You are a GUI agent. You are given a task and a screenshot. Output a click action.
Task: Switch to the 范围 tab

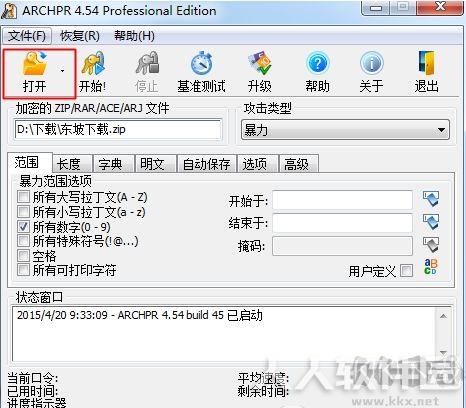coord(30,163)
